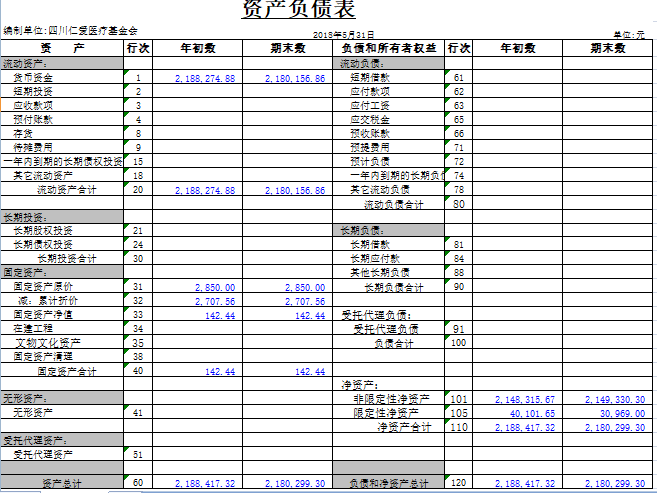The width and height of the screenshot is (657, 493).
Task: Select the 货币资金 label cell
Action: pos(34,77)
